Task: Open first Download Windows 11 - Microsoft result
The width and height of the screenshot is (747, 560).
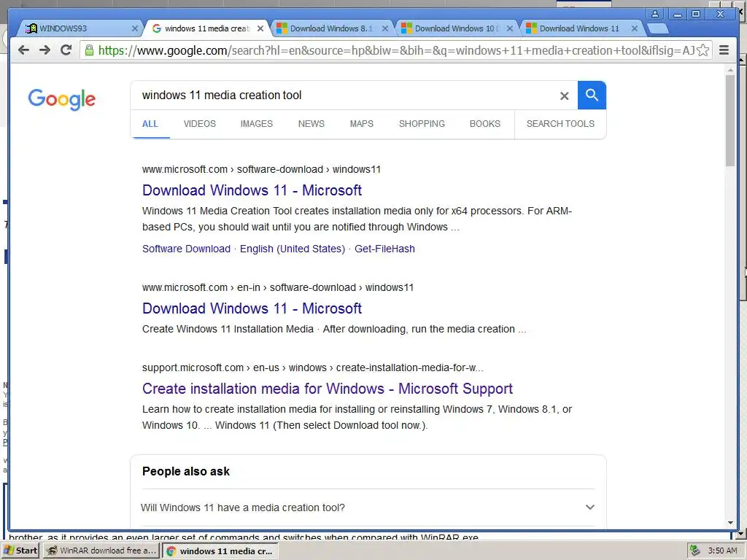Action: [x=252, y=190]
